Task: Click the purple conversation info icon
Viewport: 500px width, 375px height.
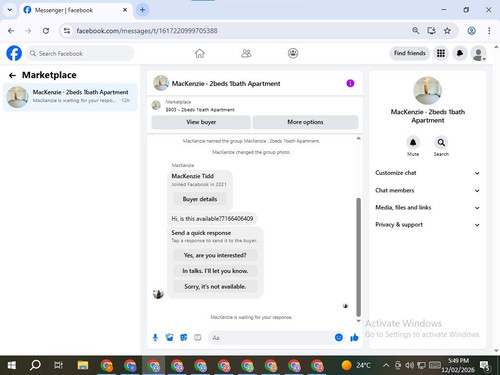Action: (x=350, y=83)
